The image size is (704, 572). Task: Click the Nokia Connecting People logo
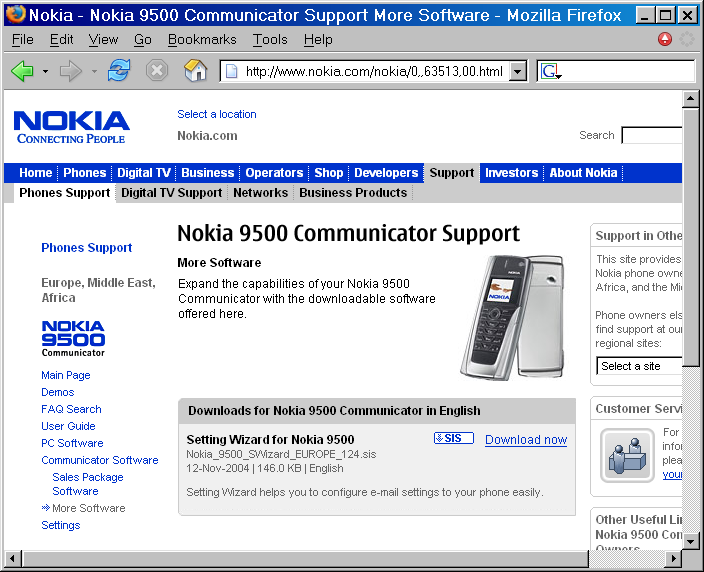point(71,127)
